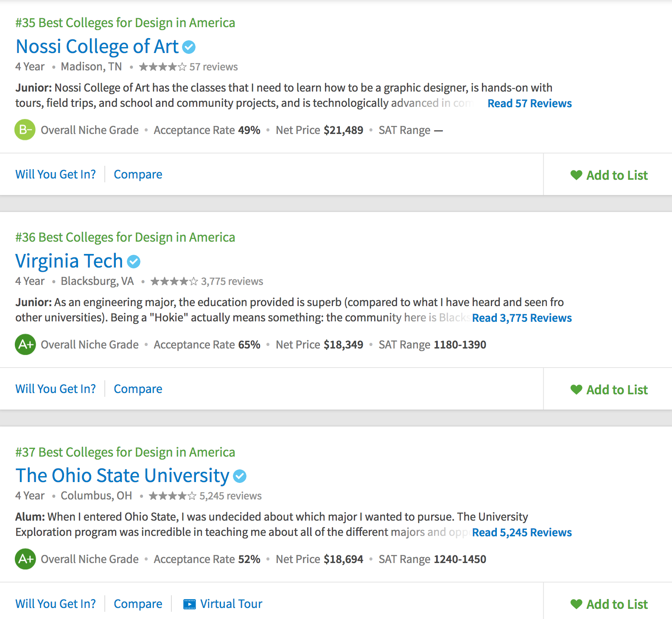Open Nossi College of Art page
The width and height of the screenshot is (672, 619).
tap(97, 47)
